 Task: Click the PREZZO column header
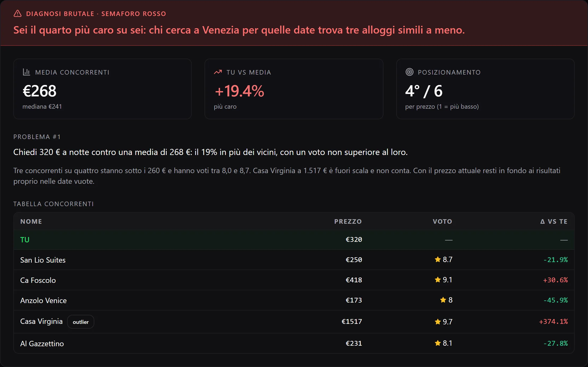pos(348,221)
